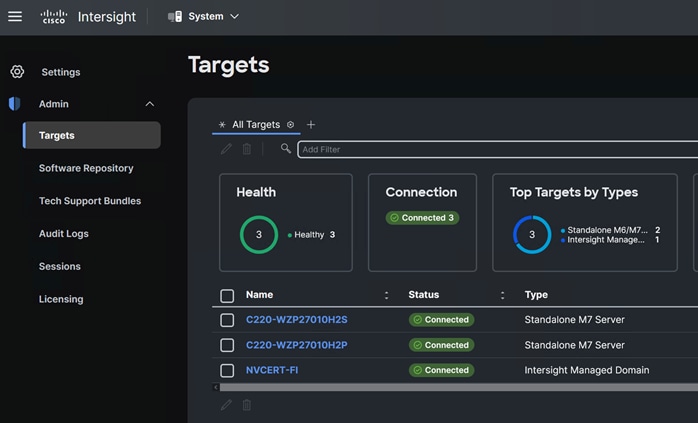
Task: Sort by the Status column header
Action: (x=424, y=295)
